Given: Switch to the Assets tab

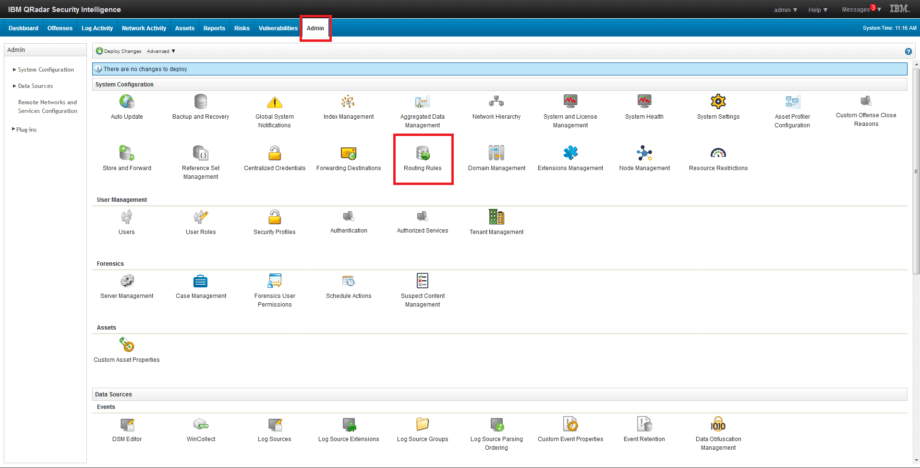Looking at the screenshot, I should tap(185, 28).
